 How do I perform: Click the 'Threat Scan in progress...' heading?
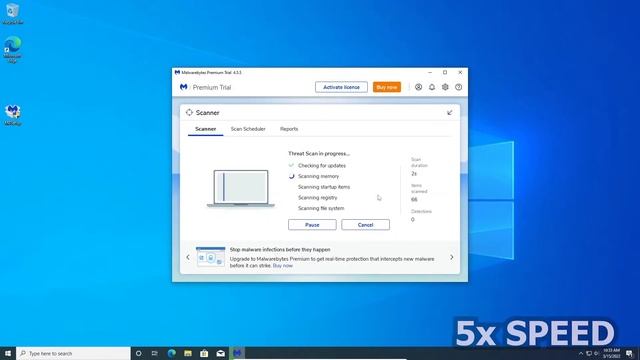319,154
